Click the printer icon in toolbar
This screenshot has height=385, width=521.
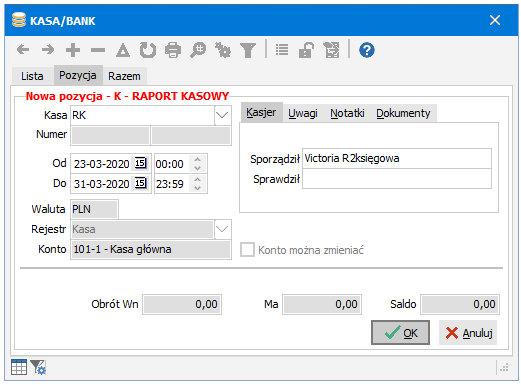click(173, 50)
